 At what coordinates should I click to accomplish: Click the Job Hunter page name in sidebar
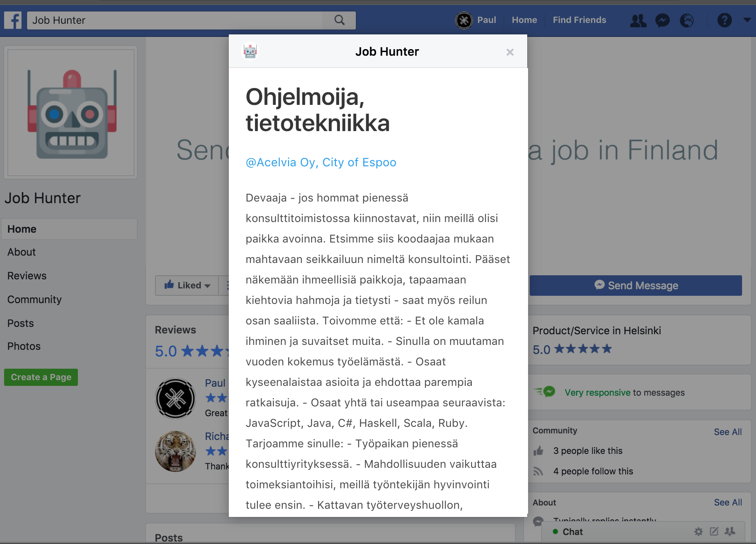coord(43,198)
